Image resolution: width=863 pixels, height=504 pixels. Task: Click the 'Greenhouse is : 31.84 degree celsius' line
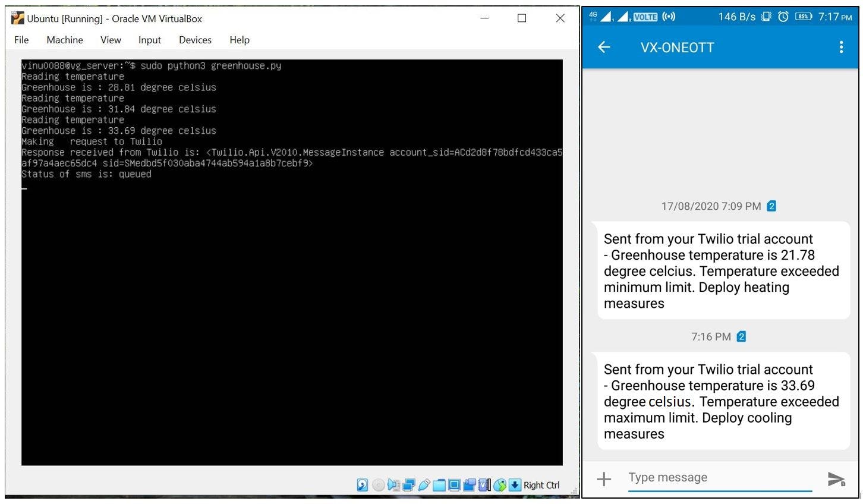point(119,109)
